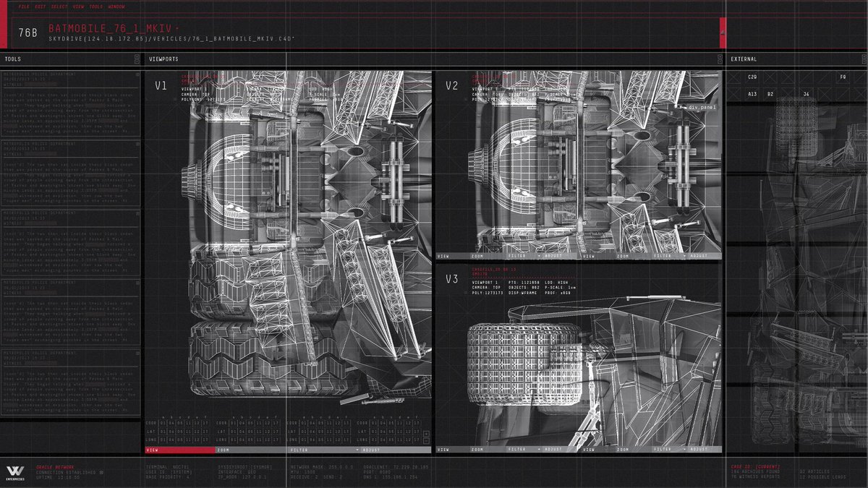The height and width of the screenshot is (488, 868).
Task: Open the TOOLS menu in the top bar
Action: click(96, 7)
